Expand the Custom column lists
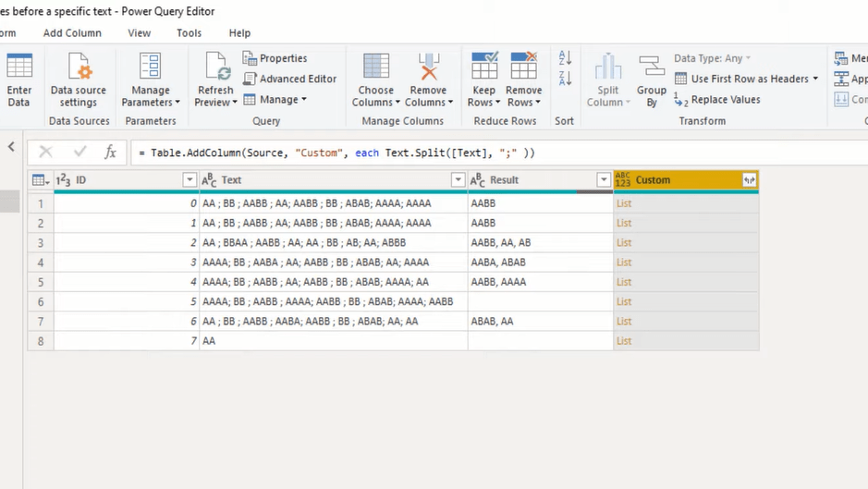Viewport: 868px width, 489px height. 749,180
